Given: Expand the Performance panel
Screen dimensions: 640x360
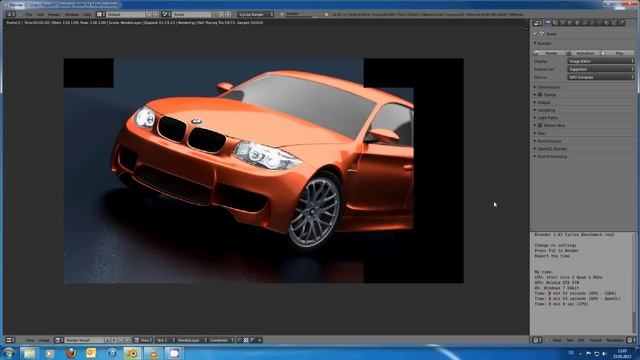Looking at the screenshot, I should [549, 141].
